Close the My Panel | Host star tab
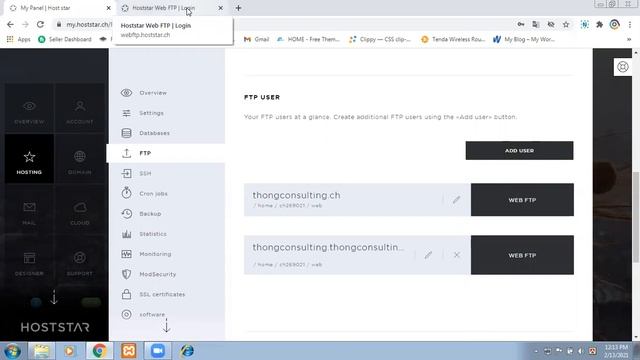 pyautogui.click(x=109, y=8)
